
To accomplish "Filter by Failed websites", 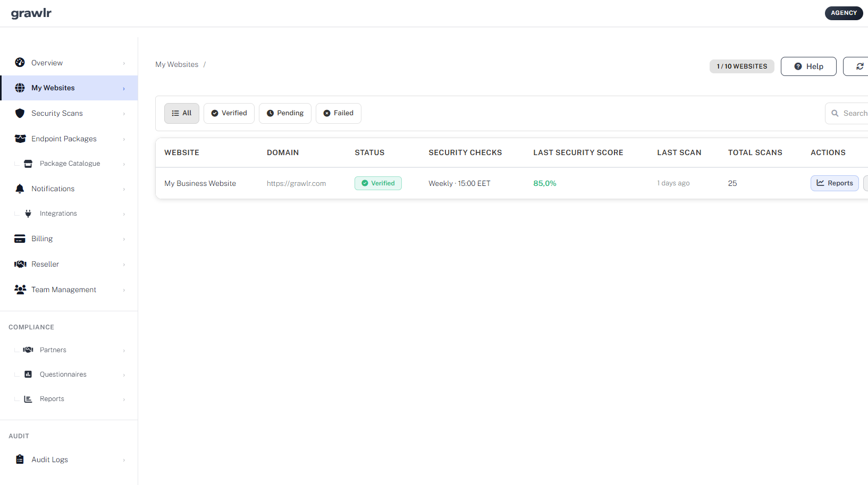I will (x=339, y=113).
